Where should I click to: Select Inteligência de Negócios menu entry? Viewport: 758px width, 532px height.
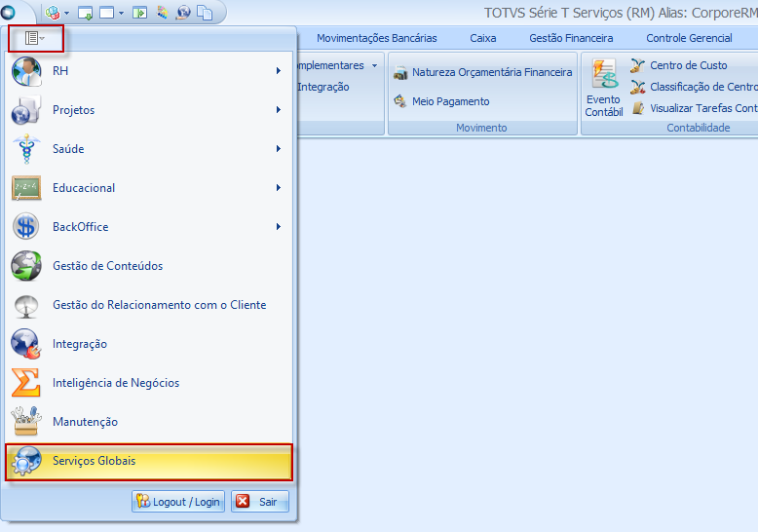click(148, 383)
